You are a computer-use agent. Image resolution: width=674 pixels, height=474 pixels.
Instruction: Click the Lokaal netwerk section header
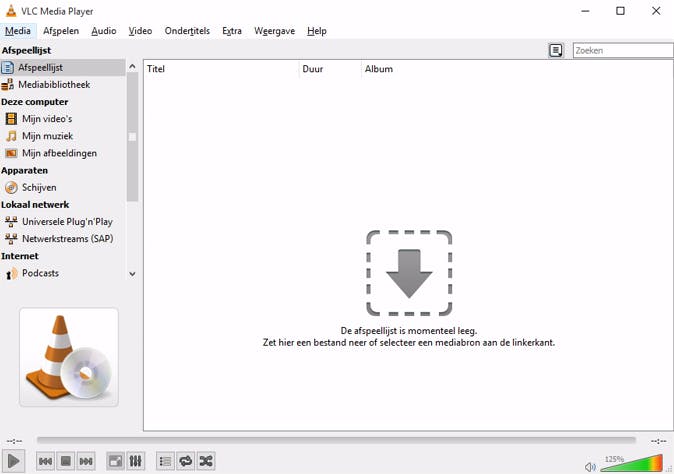pyautogui.click(x=35, y=205)
